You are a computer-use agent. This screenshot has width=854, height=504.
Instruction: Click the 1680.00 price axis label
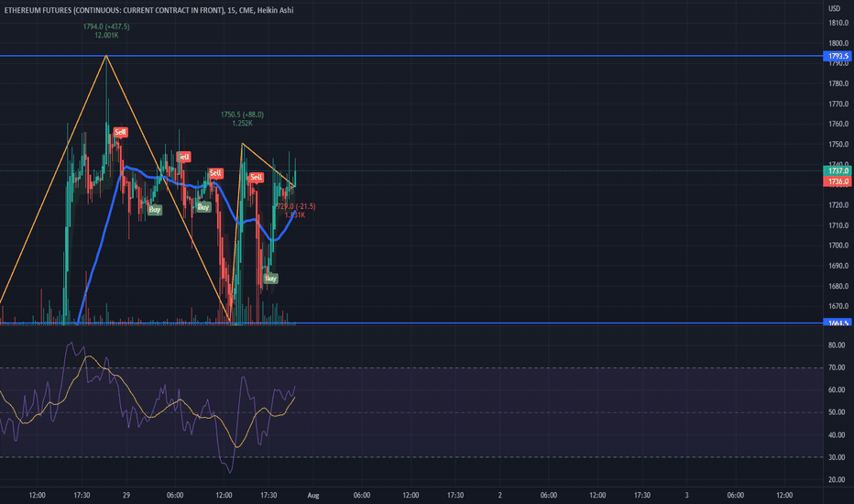[x=838, y=286]
